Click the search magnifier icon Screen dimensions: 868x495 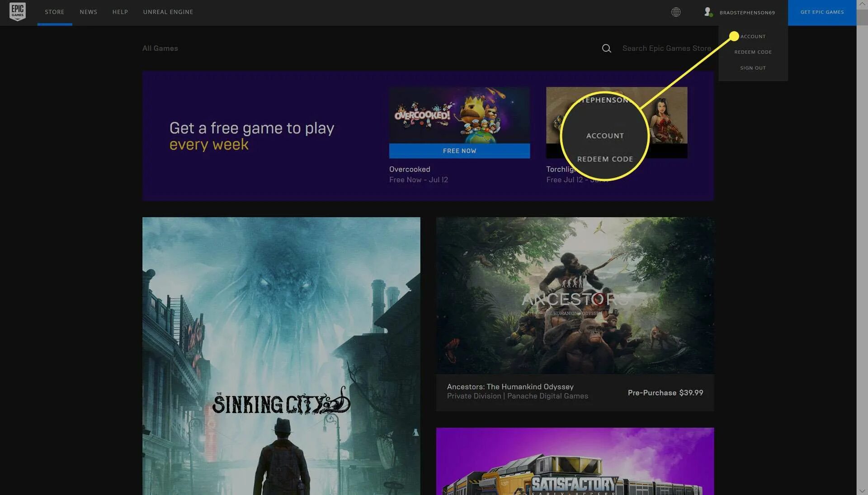pyautogui.click(x=606, y=48)
